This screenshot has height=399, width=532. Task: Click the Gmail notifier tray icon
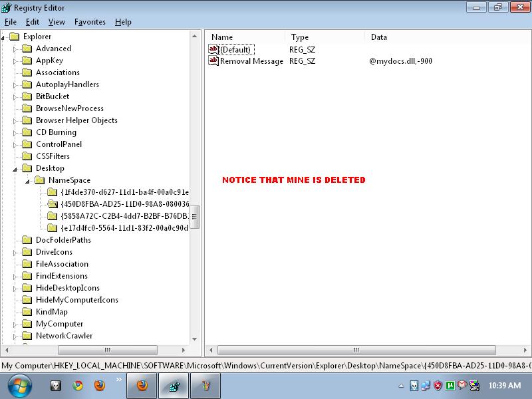(x=462, y=385)
